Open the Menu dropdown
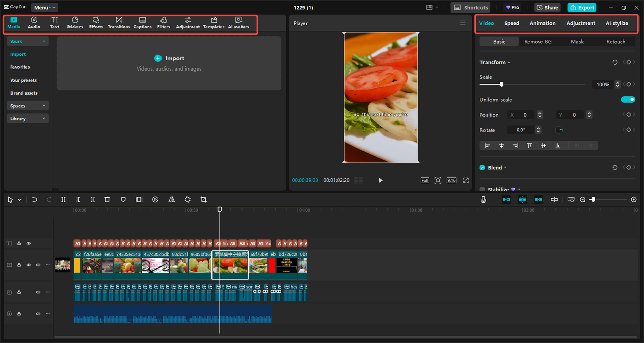 [44, 8]
